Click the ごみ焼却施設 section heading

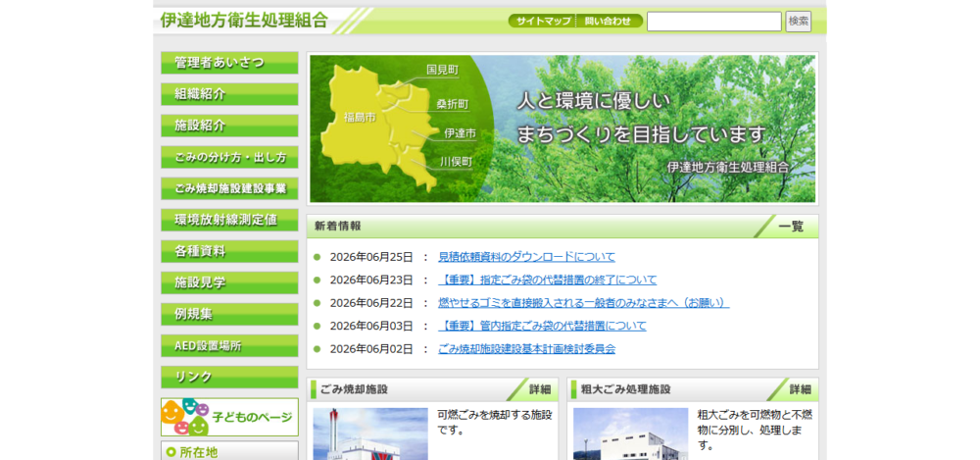[x=354, y=389]
